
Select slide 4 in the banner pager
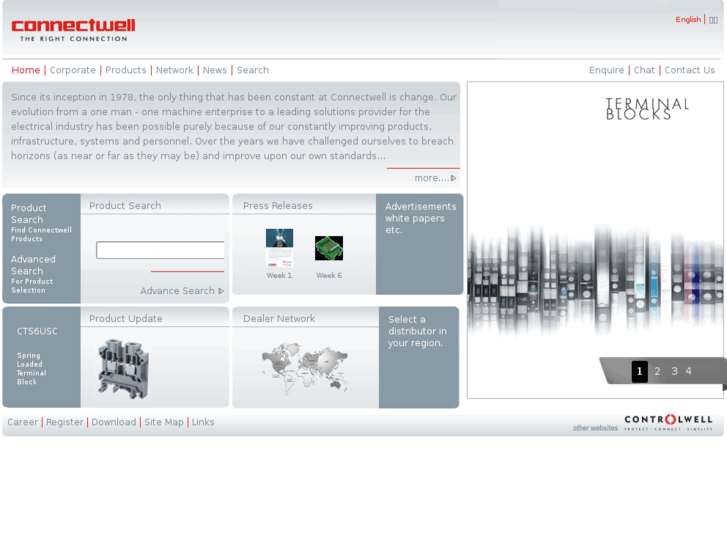click(x=689, y=372)
